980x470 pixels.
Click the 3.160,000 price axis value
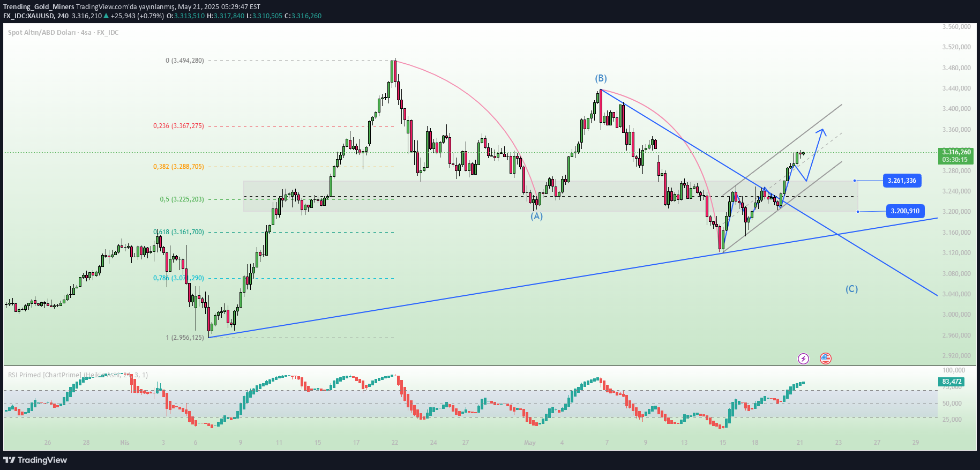956,233
